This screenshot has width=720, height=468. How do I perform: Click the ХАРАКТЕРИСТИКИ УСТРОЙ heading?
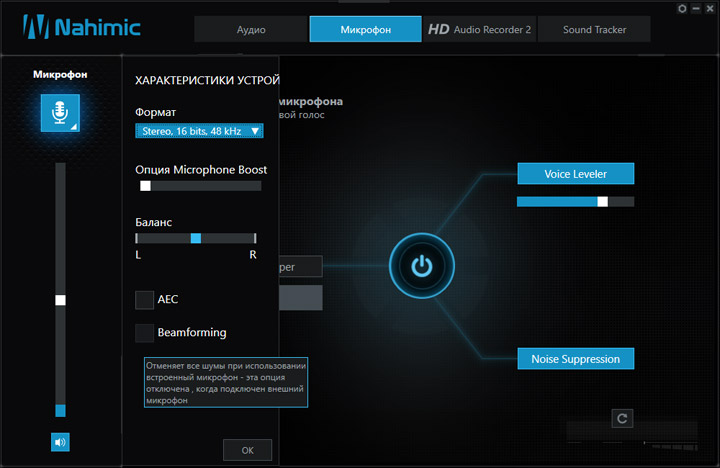(207, 80)
